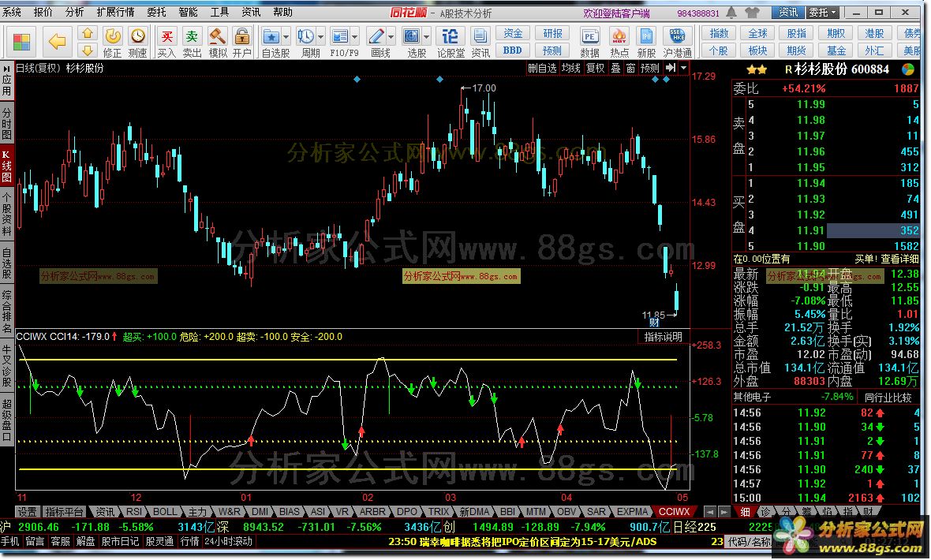Click the colored pie icon beside 600884
Viewport: 931px width, 560px height.
click(x=908, y=69)
